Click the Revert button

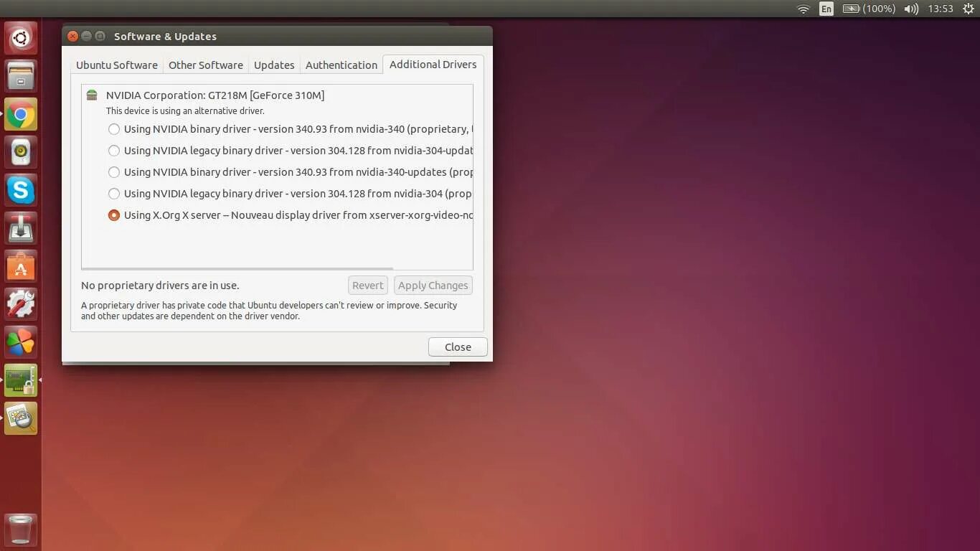coord(368,286)
